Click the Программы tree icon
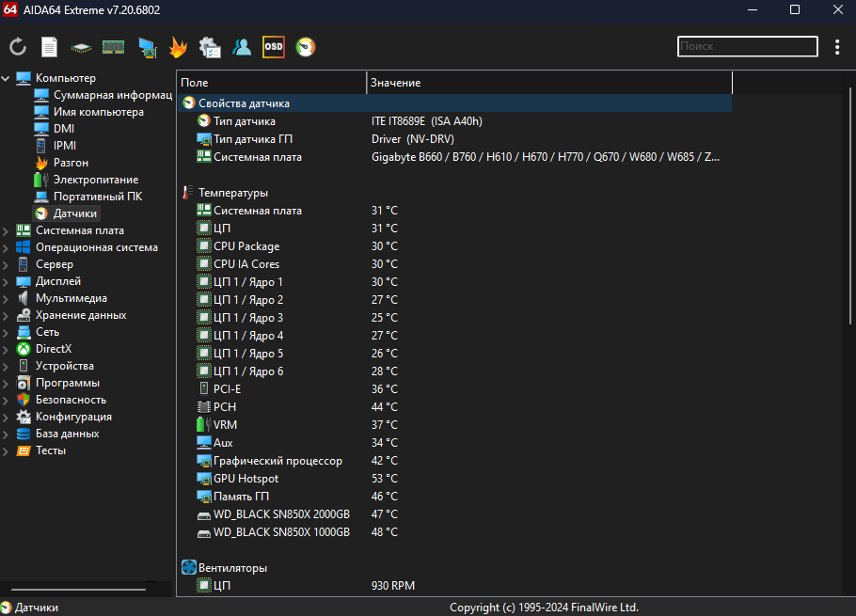This screenshot has height=616, width=856. click(x=24, y=383)
